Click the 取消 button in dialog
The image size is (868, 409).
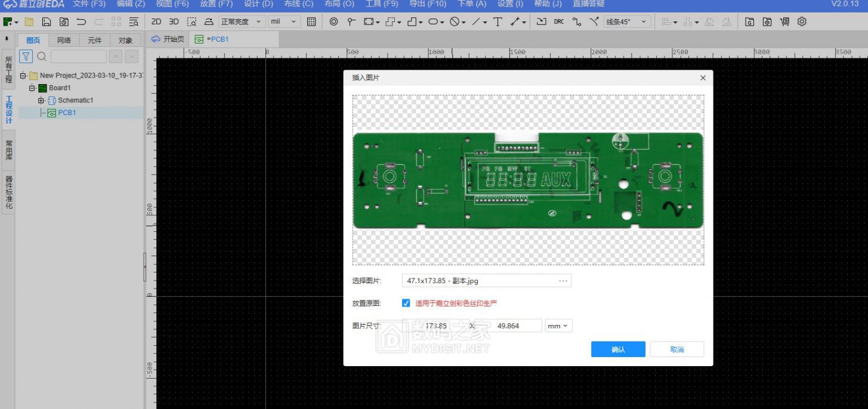click(677, 349)
